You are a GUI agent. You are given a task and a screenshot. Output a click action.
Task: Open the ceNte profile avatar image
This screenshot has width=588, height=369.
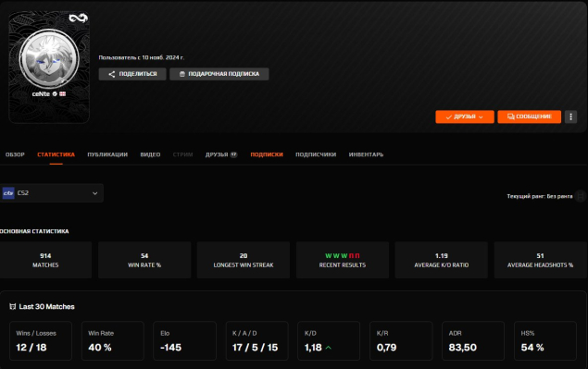[49, 59]
